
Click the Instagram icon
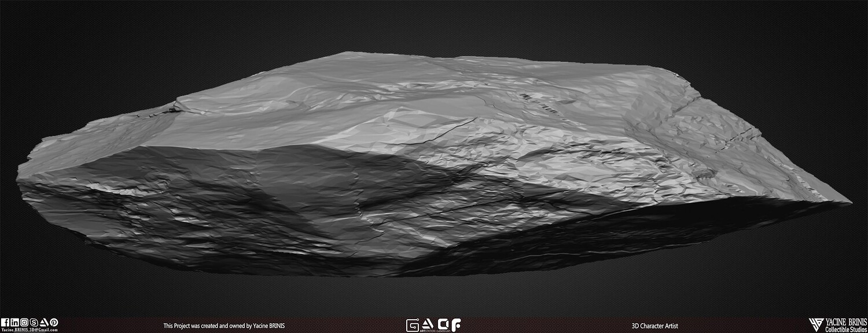click(24, 322)
